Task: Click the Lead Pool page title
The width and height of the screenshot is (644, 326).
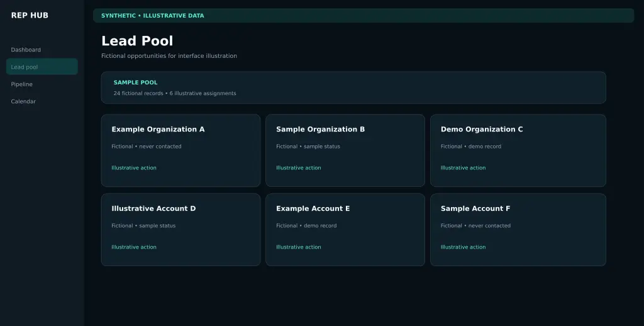Action: [137, 41]
